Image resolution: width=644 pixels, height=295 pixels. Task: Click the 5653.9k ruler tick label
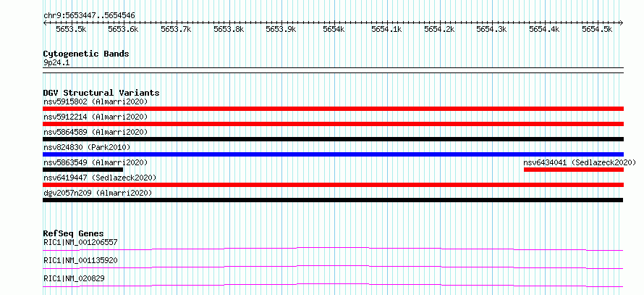pos(281,29)
